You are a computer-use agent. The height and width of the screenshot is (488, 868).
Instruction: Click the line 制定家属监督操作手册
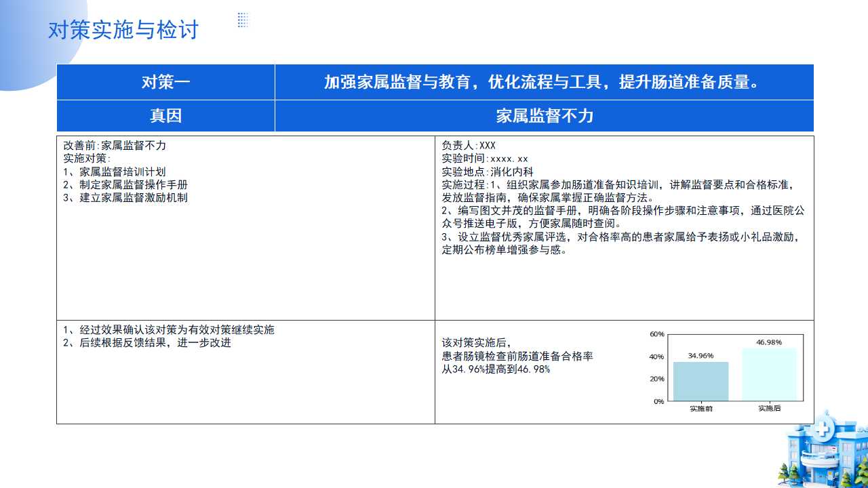point(125,184)
